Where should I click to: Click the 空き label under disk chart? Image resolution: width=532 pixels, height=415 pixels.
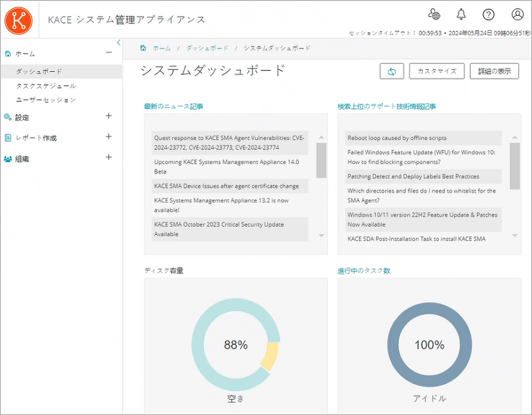pos(236,399)
